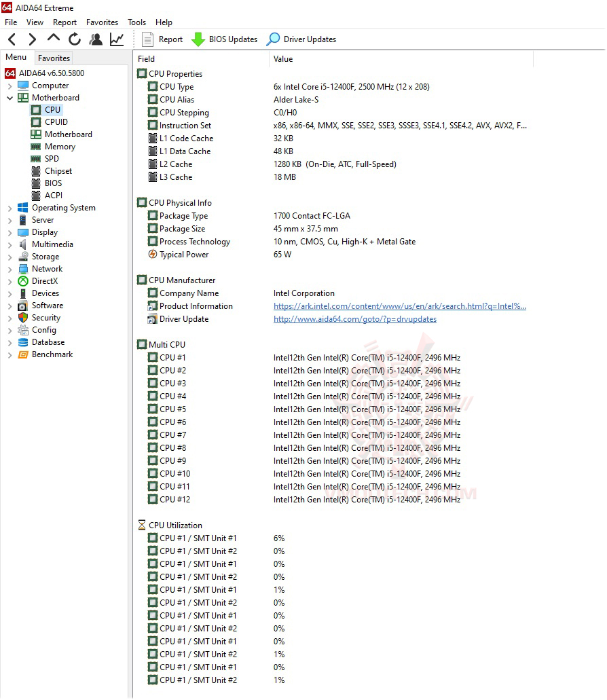
Task: Click the AIDA64 v6.50.5800 root node
Action: pos(52,73)
